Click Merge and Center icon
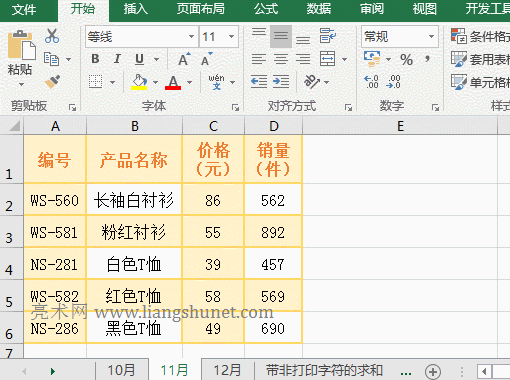Image resolution: width=510 pixels, height=380 pixels. pos(327,59)
